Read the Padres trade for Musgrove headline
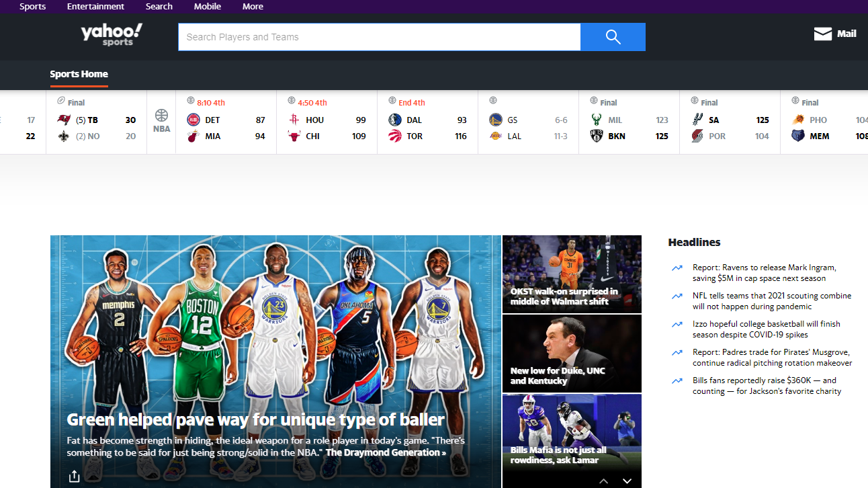Image resolution: width=868 pixels, height=488 pixels. click(772, 358)
